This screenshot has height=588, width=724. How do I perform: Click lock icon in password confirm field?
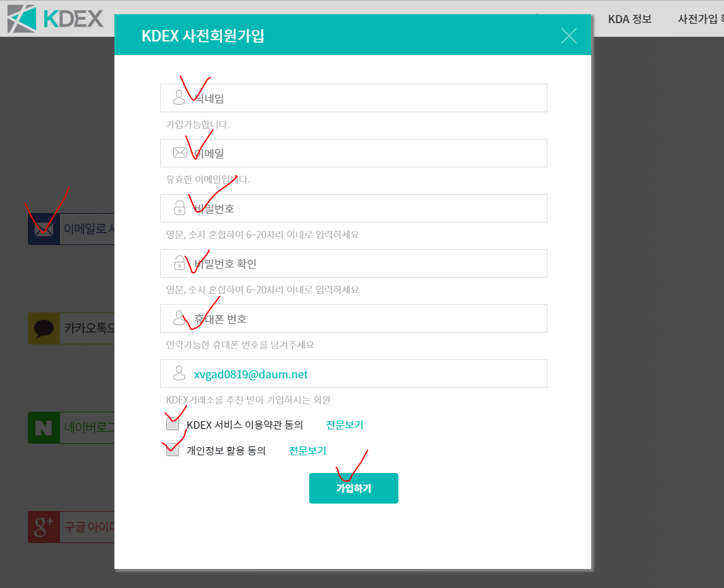coord(180,263)
